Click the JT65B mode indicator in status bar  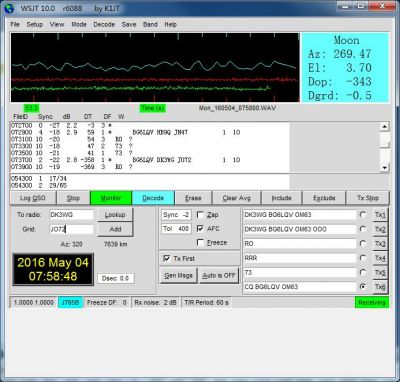[x=70, y=303]
